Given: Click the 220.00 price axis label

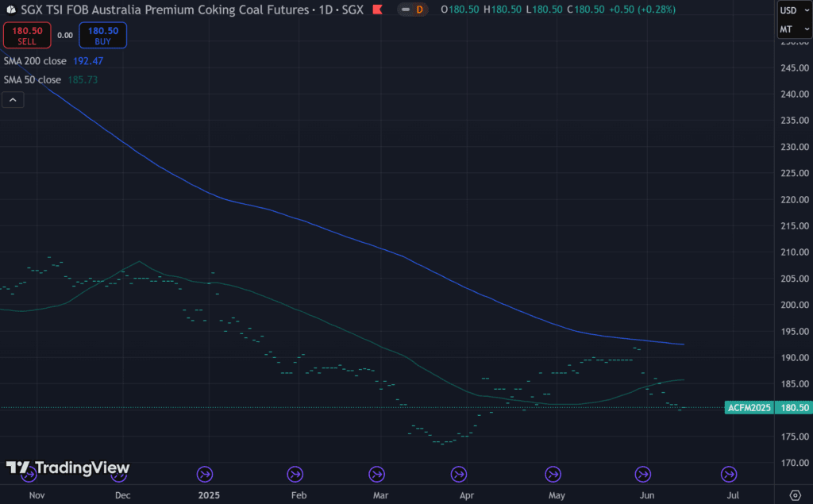Looking at the screenshot, I should [x=794, y=200].
